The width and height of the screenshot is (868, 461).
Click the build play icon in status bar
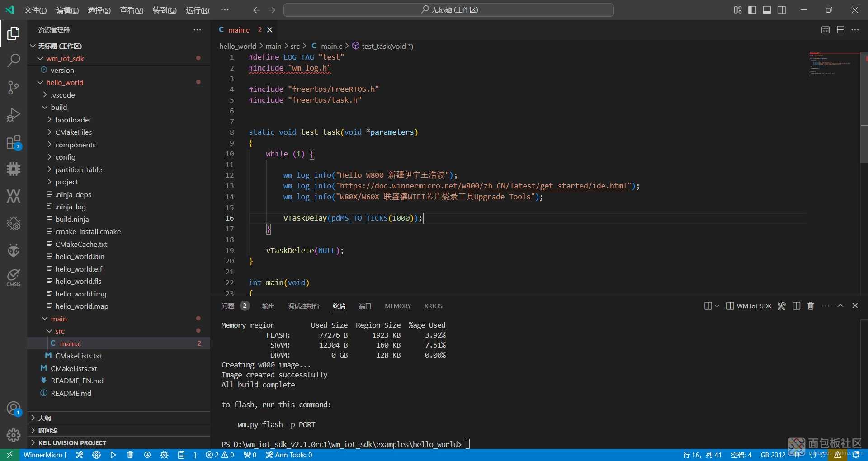point(113,455)
